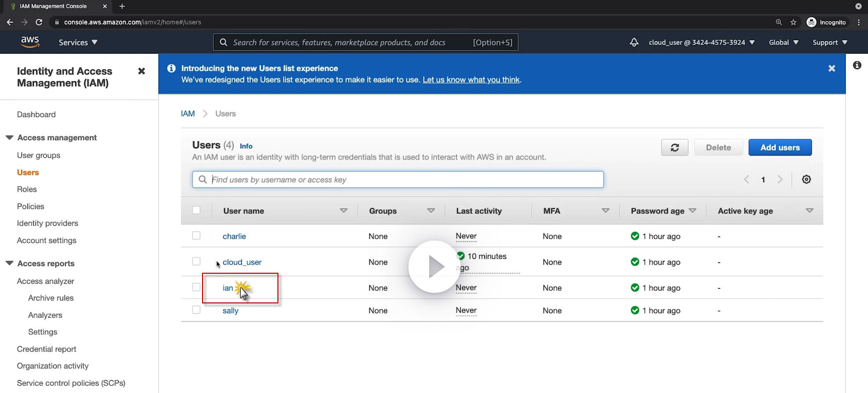Go to Policies in the sidebar
This screenshot has height=393, width=868.
(31, 206)
